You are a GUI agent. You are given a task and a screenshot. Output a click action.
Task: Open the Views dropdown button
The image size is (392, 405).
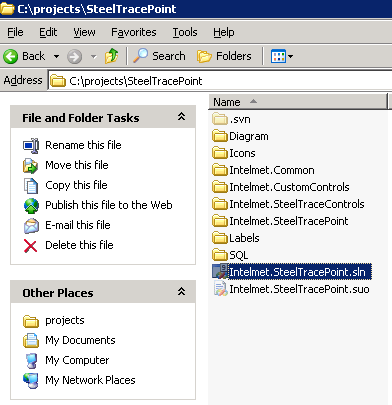coord(282,56)
